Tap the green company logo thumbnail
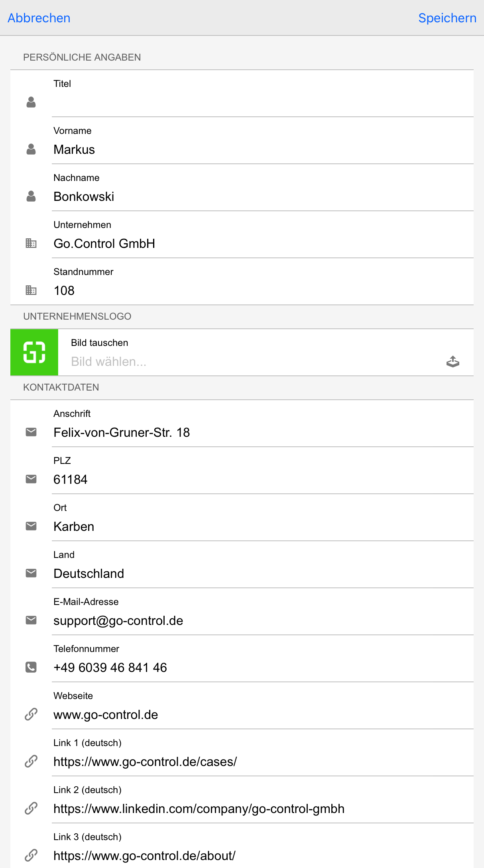The width and height of the screenshot is (484, 868). [34, 352]
